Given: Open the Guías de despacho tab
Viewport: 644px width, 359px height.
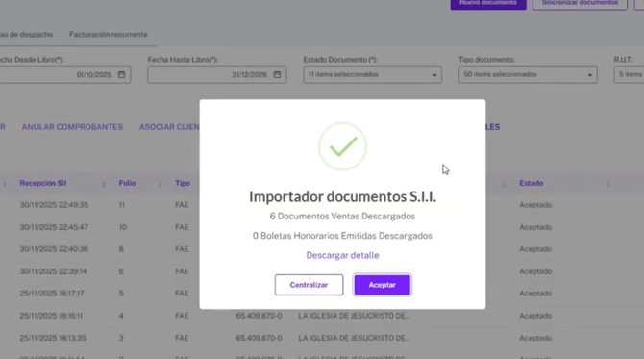Looking at the screenshot, I should [x=26, y=34].
